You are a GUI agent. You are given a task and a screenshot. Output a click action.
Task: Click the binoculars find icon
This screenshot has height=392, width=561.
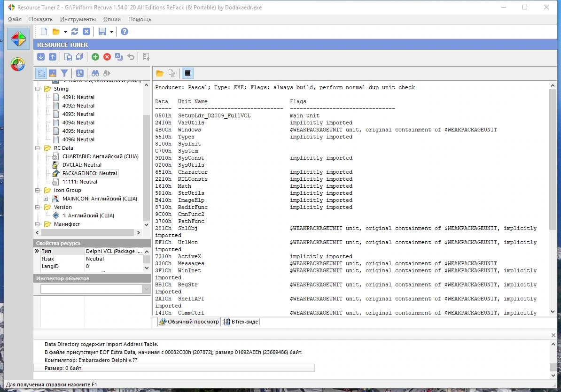pos(95,73)
